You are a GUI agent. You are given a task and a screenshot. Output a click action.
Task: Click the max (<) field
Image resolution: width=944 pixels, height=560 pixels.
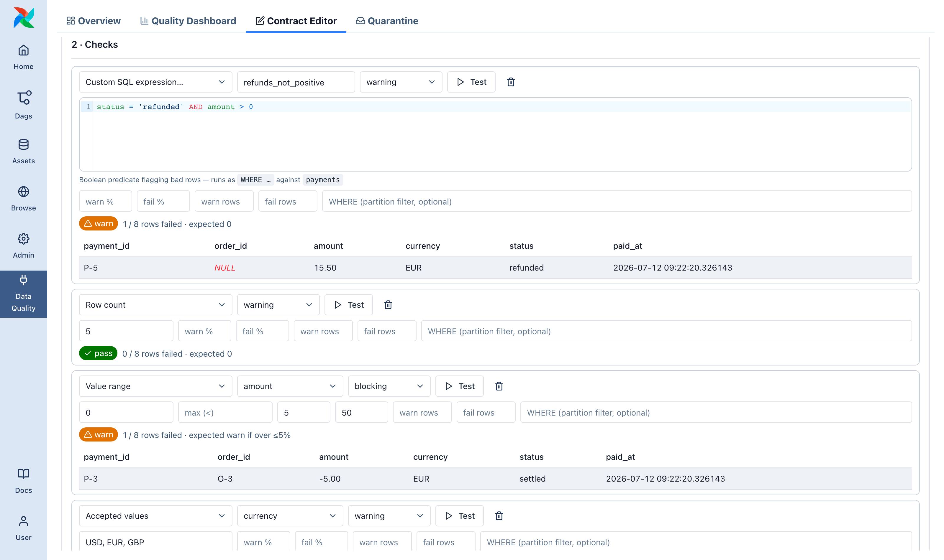coord(225,412)
